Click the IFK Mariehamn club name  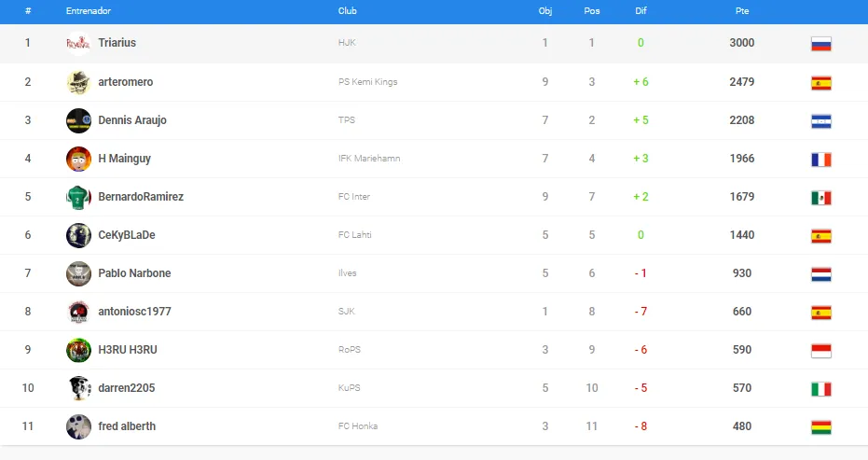(369, 159)
